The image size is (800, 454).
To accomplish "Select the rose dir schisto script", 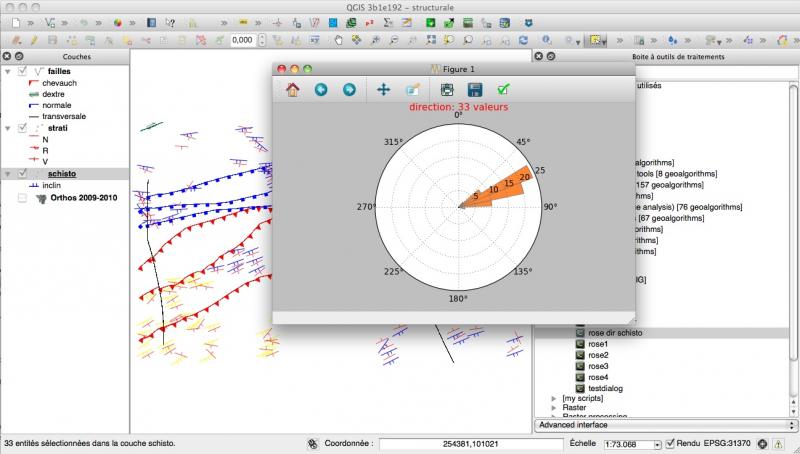I will (615, 332).
